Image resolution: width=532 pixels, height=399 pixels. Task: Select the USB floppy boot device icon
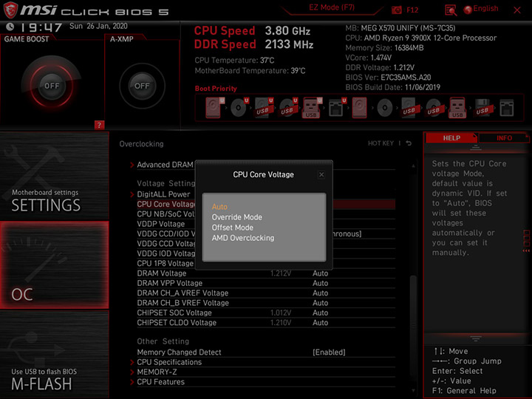(x=482, y=108)
